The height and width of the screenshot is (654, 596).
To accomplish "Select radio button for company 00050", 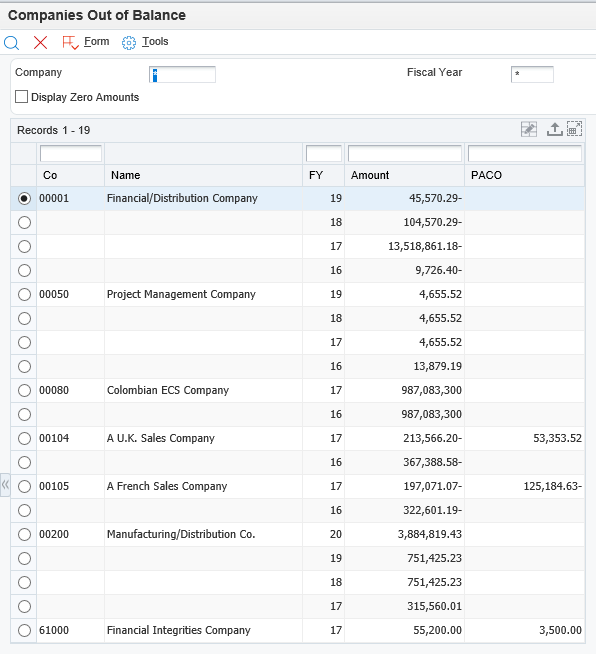I will pyautogui.click(x=24, y=294).
